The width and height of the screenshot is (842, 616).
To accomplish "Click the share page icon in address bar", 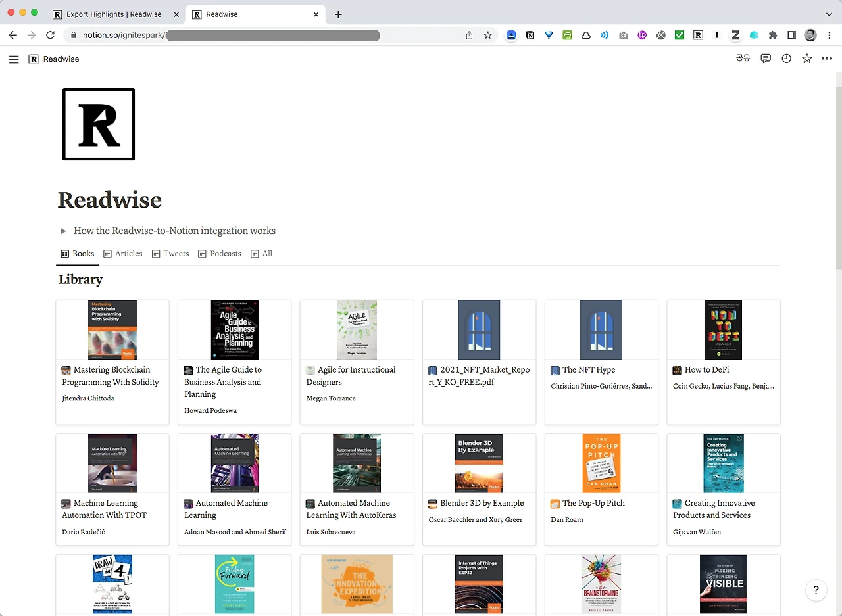I will pos(469,35).
